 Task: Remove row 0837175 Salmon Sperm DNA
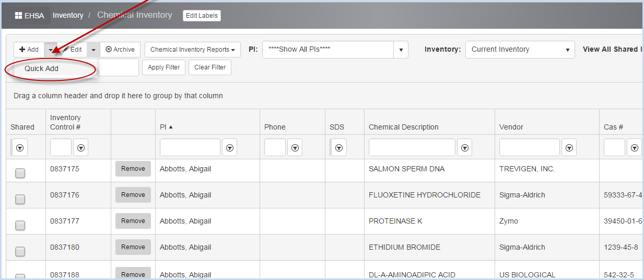(133, 169)
